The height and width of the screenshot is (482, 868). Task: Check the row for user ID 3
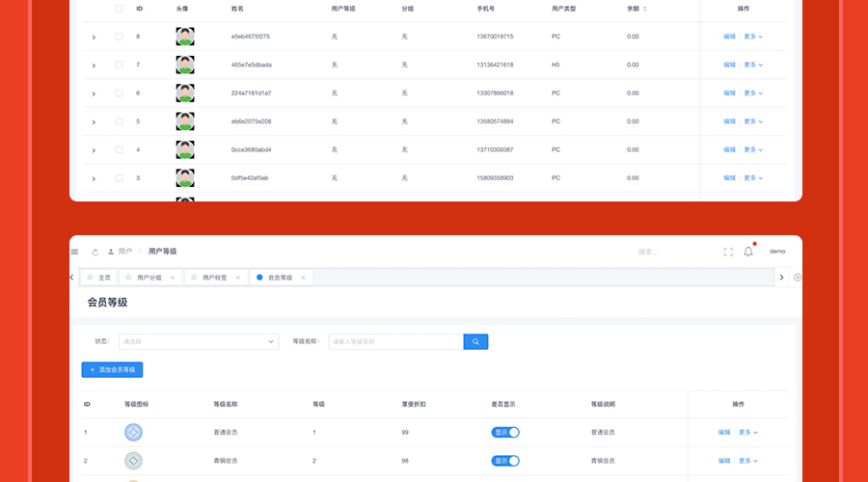pos(119,177)
